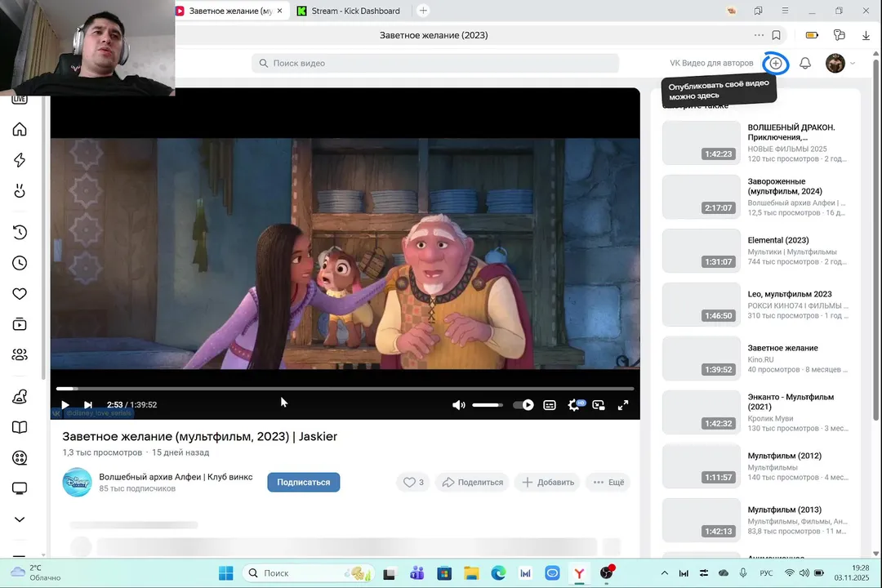Viewport: 882px width, 588px height.
Task: Open Yandex Browser from the taskbar
Action: point(579,572)
